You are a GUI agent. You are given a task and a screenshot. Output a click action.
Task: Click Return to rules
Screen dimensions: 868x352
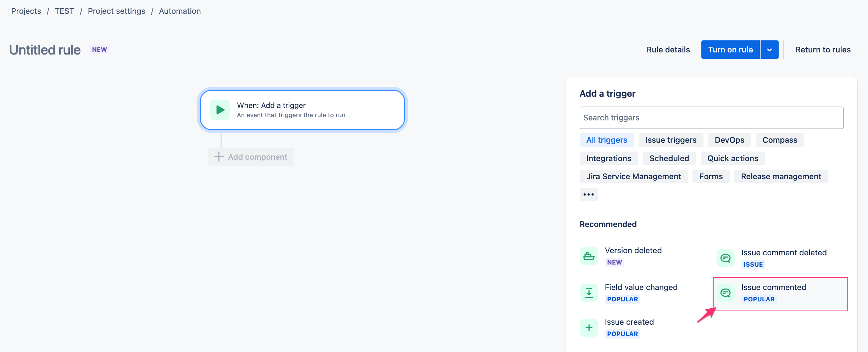tap(823, 49)
